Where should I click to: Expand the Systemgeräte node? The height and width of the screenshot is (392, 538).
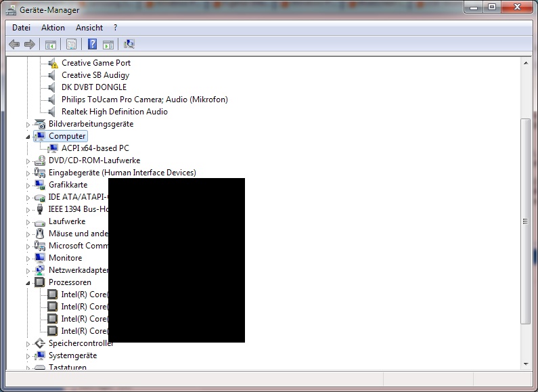(28, 356)
